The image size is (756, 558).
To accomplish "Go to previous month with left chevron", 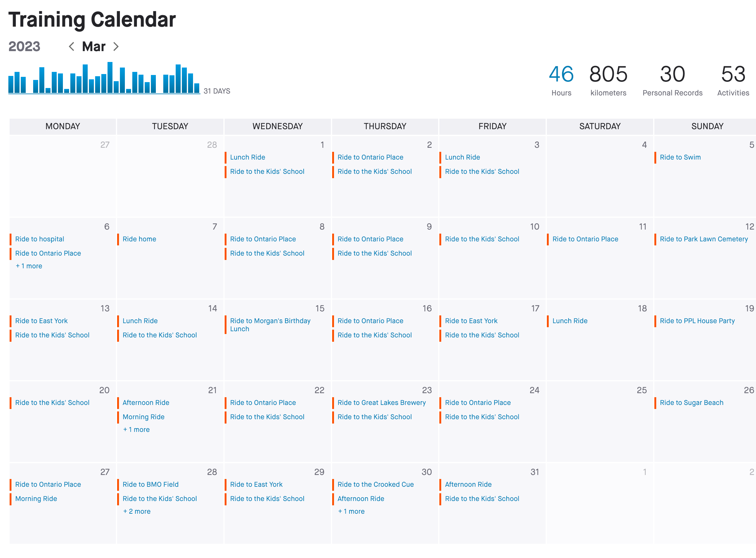I will click(71, 46).
